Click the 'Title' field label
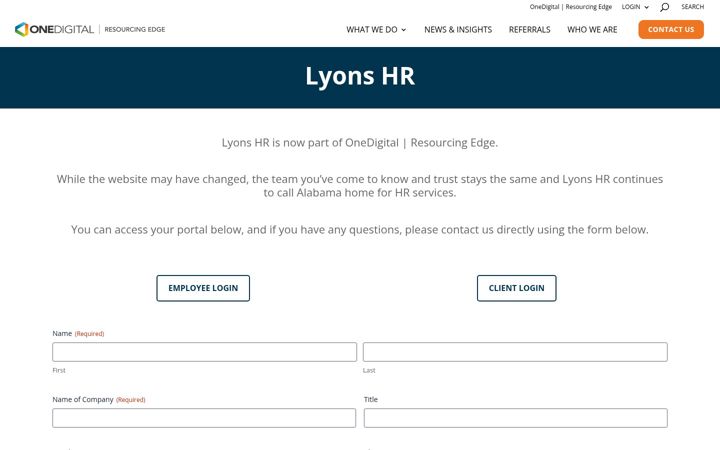Image resolution: width=720 pixels, height=450 pixels. coord(371,399)
